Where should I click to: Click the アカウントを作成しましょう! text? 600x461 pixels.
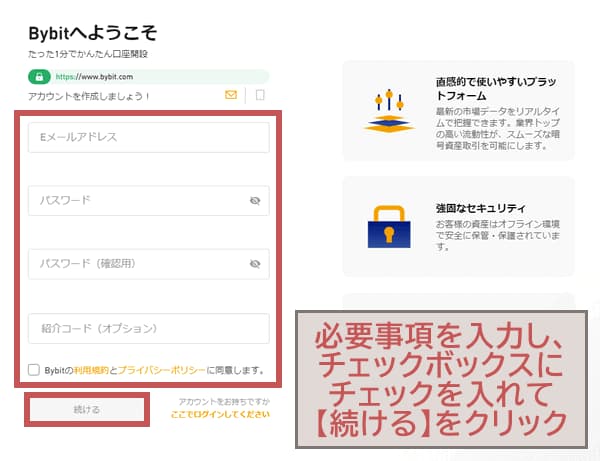pyautogui.click(x=89, y=96)
